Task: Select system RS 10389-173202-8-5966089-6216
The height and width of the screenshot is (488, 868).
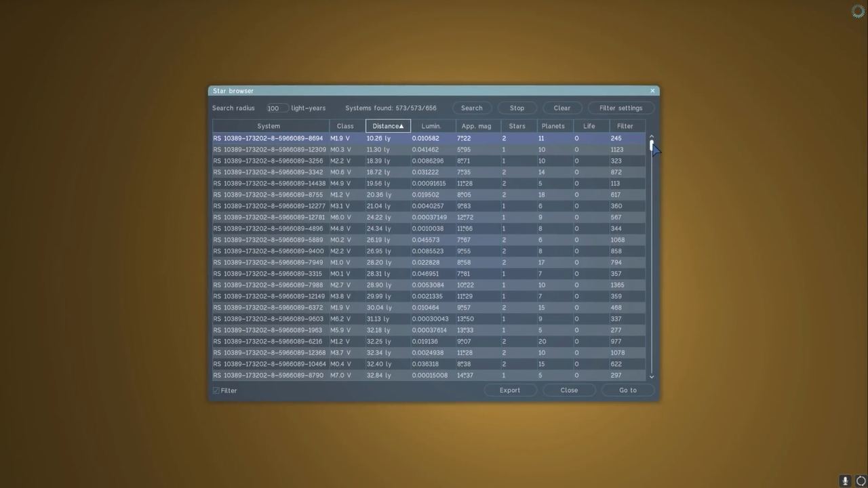Action: (x=429, y=342)
